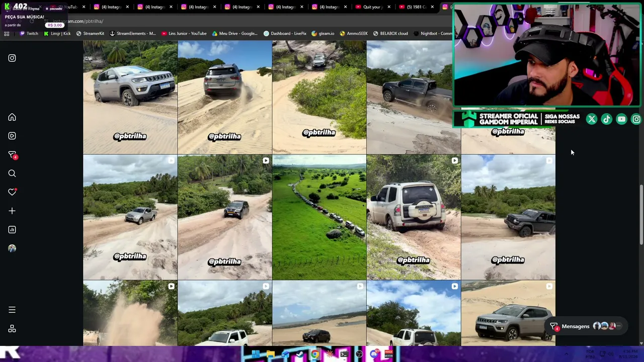
Task: Launch Steam from the taskbar
Action: [300, 354]
